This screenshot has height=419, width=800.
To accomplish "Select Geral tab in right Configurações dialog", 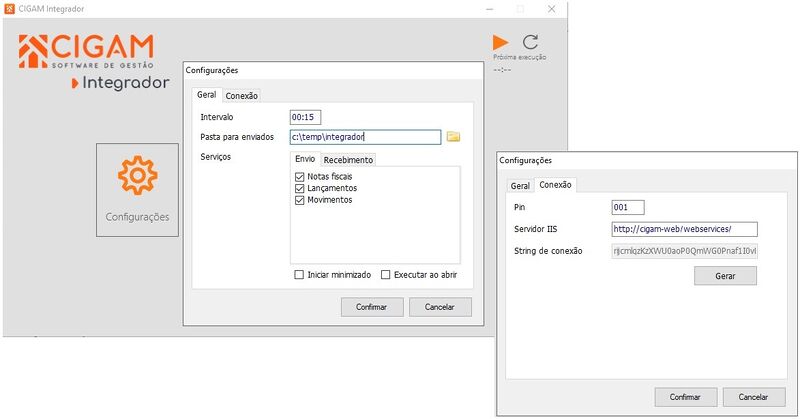I will 520,186.
